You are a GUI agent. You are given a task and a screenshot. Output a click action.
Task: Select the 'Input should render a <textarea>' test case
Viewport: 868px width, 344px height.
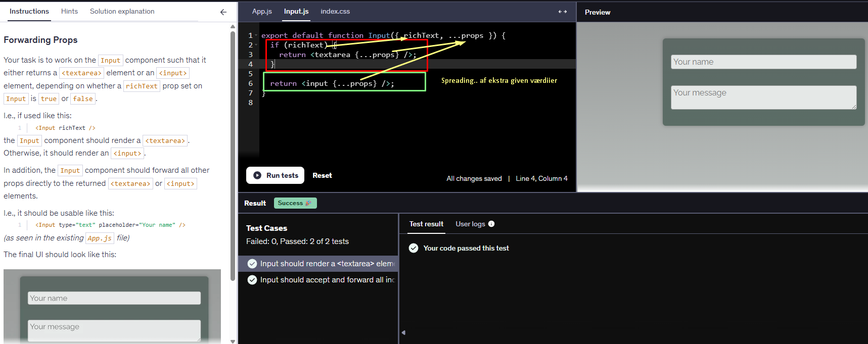318,264
